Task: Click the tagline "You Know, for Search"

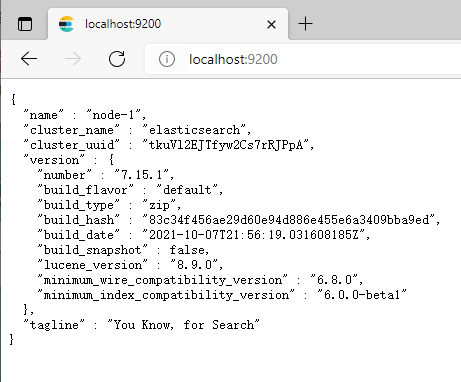Action: coord(183,325)
